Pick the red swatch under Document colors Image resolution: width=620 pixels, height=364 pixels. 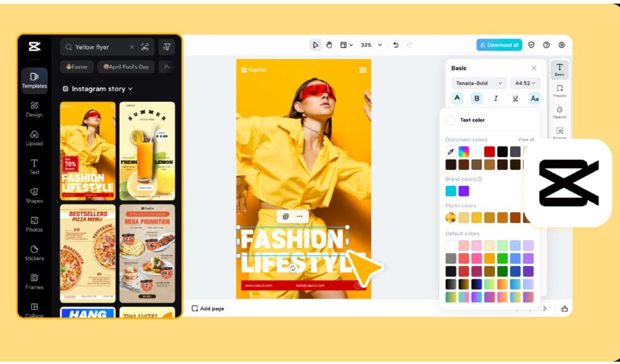point(489,152)
